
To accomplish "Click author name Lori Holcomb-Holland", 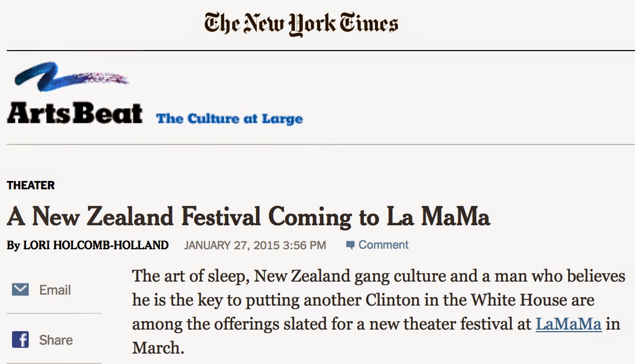I will pos(96,245).
